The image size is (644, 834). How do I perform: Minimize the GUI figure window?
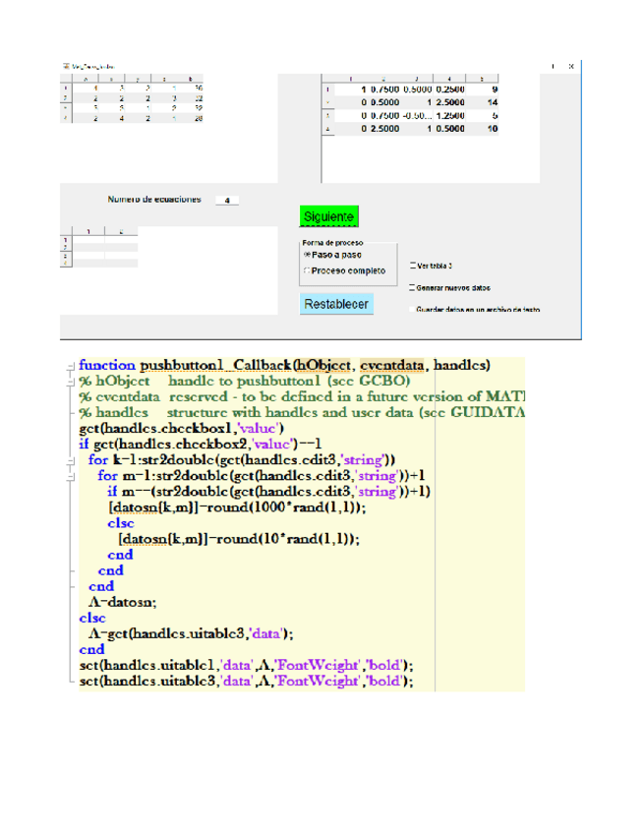(553, 66)
